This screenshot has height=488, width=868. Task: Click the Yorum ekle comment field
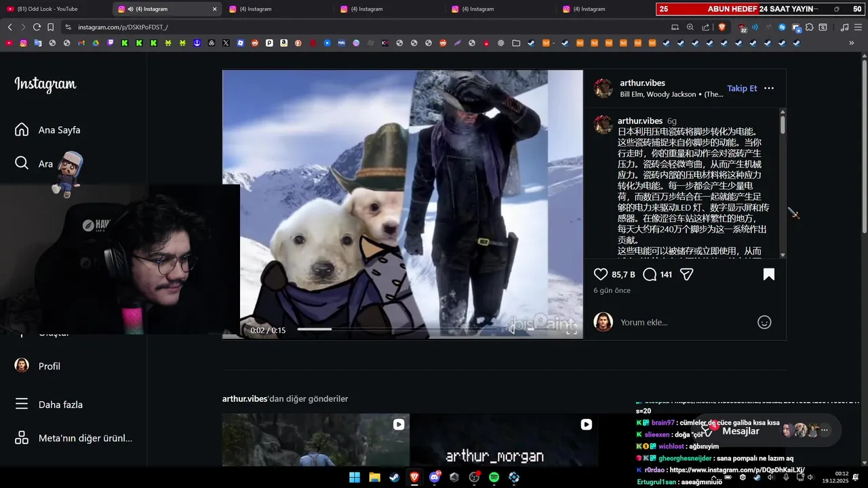point(685,323)
